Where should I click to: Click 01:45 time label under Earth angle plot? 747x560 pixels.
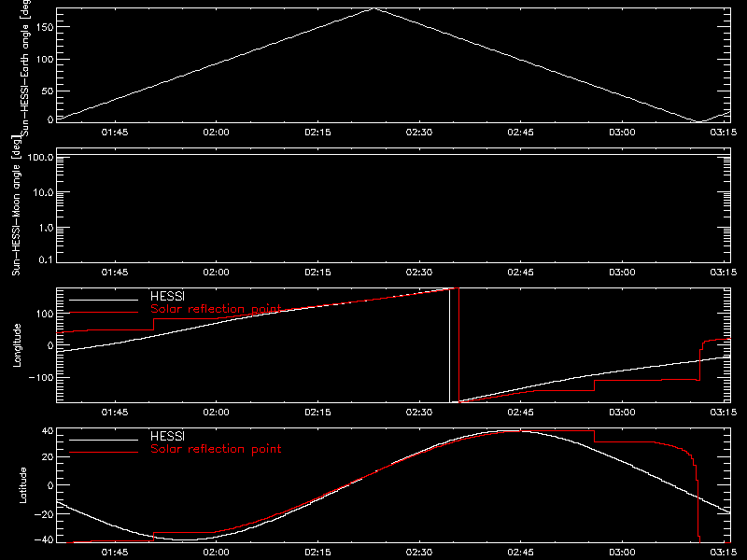[115, 132]
